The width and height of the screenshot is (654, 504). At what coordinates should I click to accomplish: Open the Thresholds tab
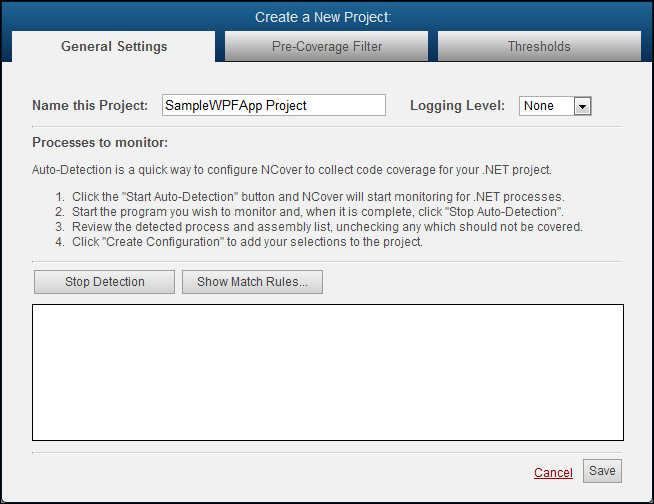(539, 46)
